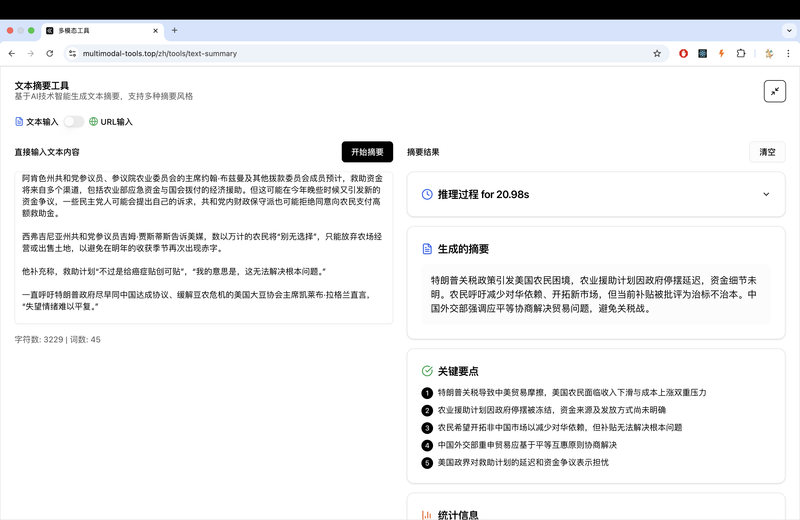The height and width of the screenshot is (520, 800).
Task: Toggle the text/URL input switch
Action: [x=74, y=122]
